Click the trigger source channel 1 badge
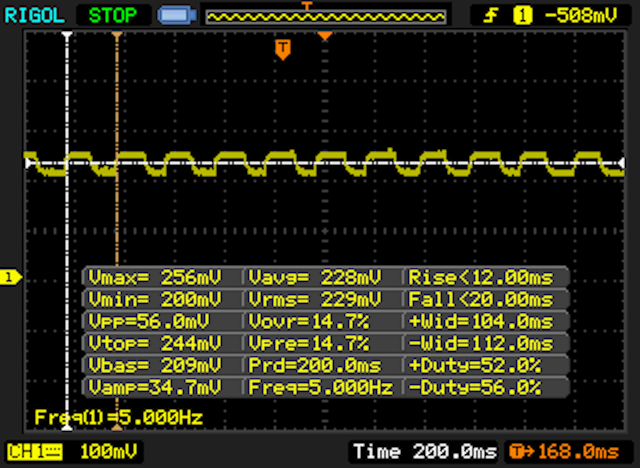The height and width of the screenshot is (468, 640). click(522, 16)
